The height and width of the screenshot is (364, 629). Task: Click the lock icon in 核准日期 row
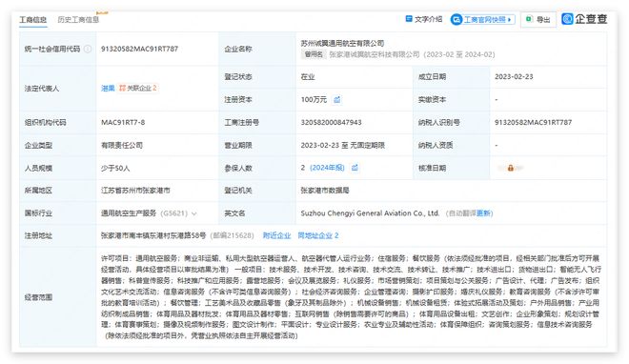point(510,168)
